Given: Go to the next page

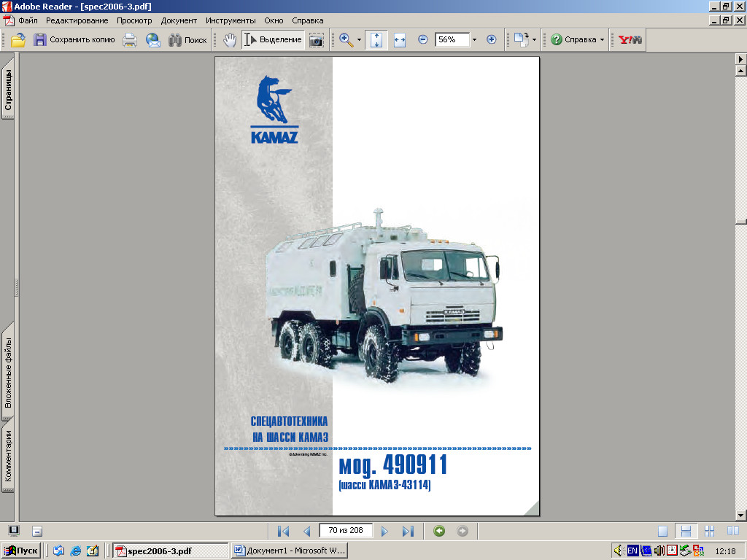Looking at the screenshot, I should pos(384,531).
